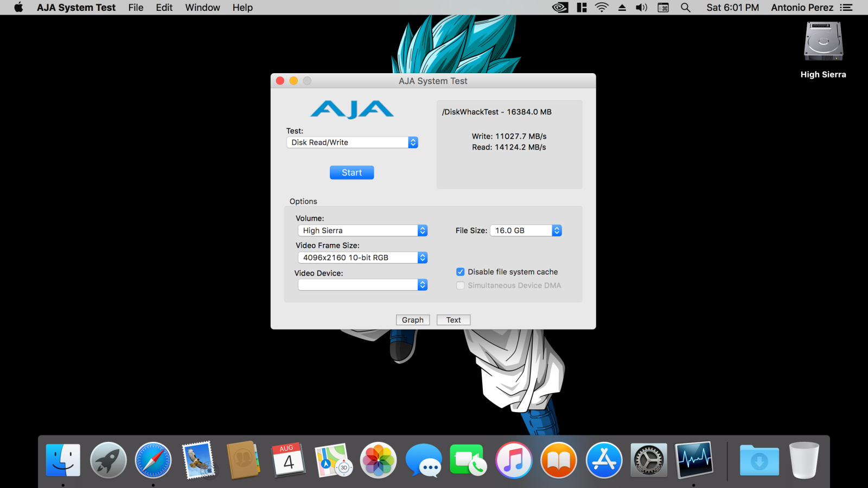Open the AJA System Test app menu

(x=76, y=8)
